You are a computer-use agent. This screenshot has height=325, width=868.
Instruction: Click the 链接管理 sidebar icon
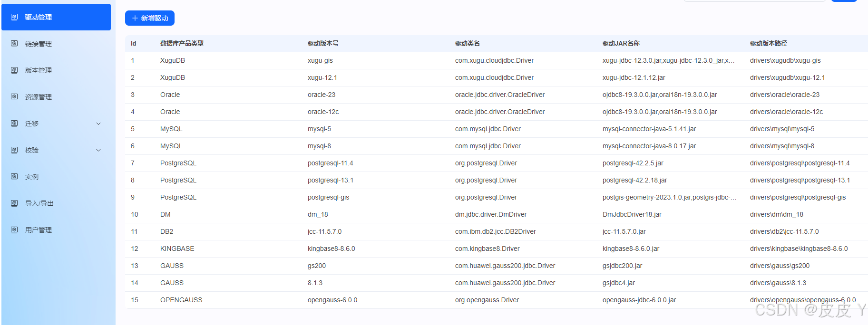point(14,44)
